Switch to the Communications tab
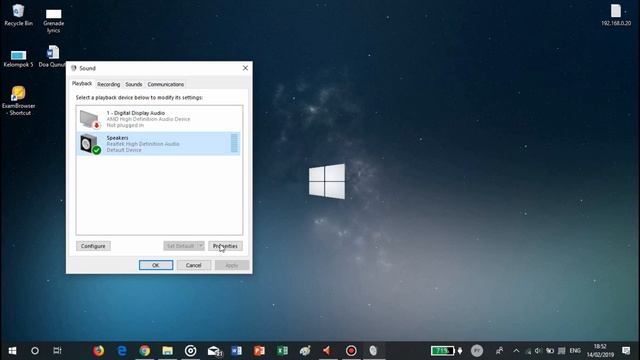The height and width of the screenshot is (360, 640). tap(166, 84)
